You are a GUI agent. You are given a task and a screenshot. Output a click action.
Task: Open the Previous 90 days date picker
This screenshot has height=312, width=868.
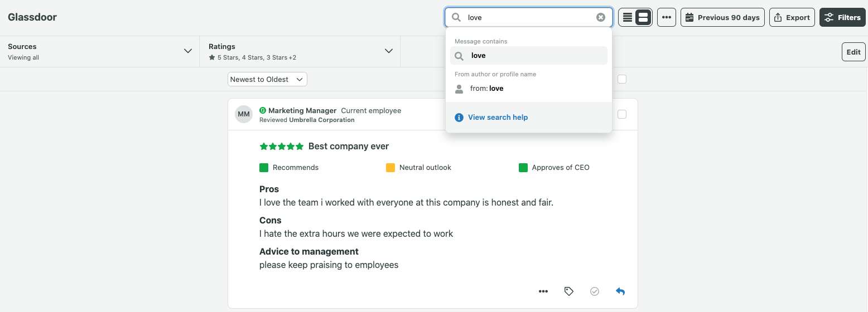722,17
